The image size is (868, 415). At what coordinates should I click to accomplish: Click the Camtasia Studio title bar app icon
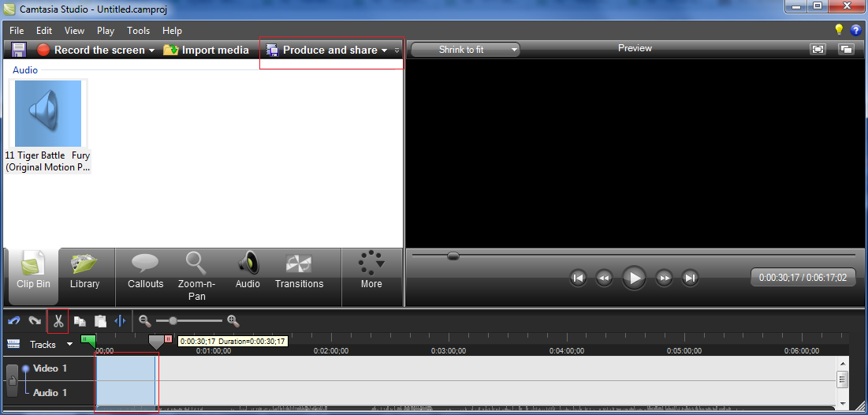pos(9,9)
